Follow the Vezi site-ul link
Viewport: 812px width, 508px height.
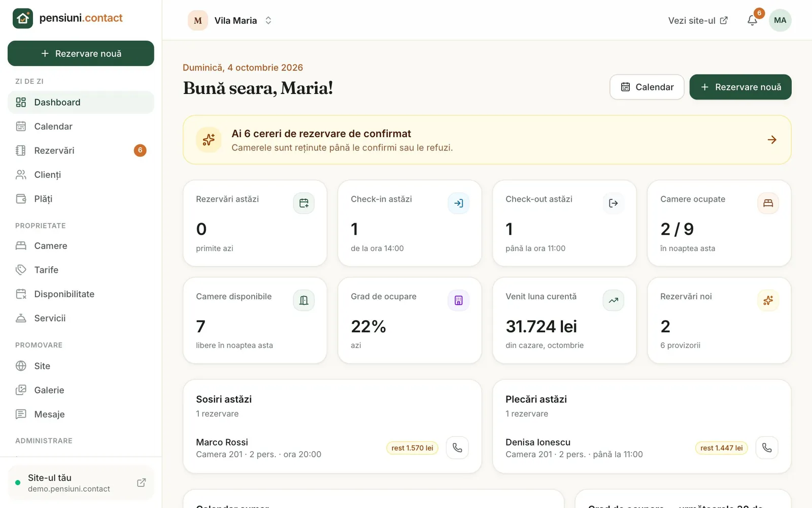(x=698, y=20)
